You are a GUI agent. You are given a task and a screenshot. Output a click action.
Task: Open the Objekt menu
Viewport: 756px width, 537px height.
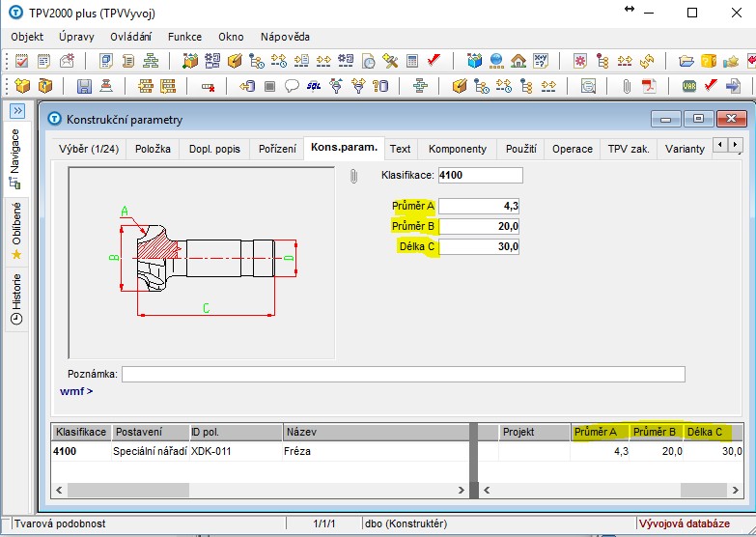pyautogui.click(x=27, y=37)
